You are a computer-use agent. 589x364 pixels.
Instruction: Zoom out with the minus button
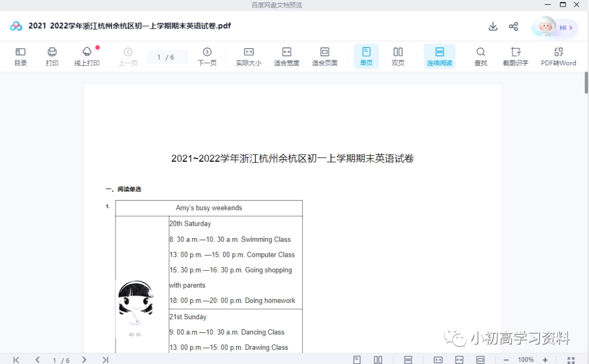pos(506,360)
